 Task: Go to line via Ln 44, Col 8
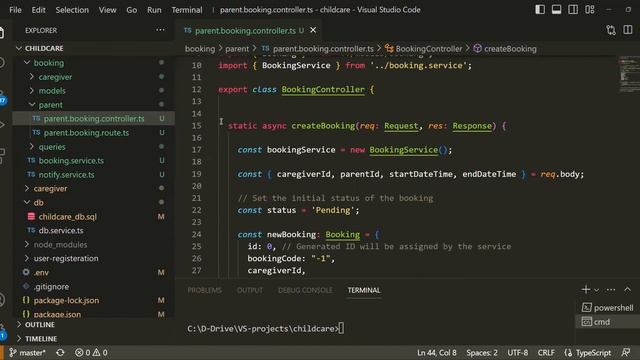[436, 353]
